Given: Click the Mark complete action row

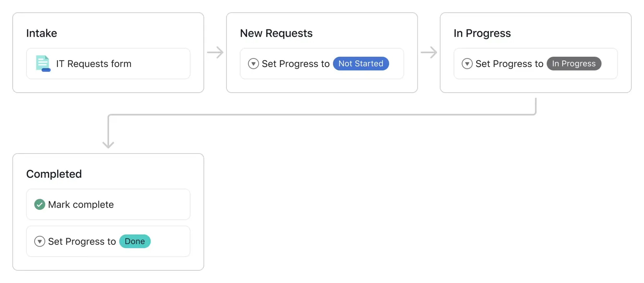Looking at the screenshot, I should click(x=108, y=204).
